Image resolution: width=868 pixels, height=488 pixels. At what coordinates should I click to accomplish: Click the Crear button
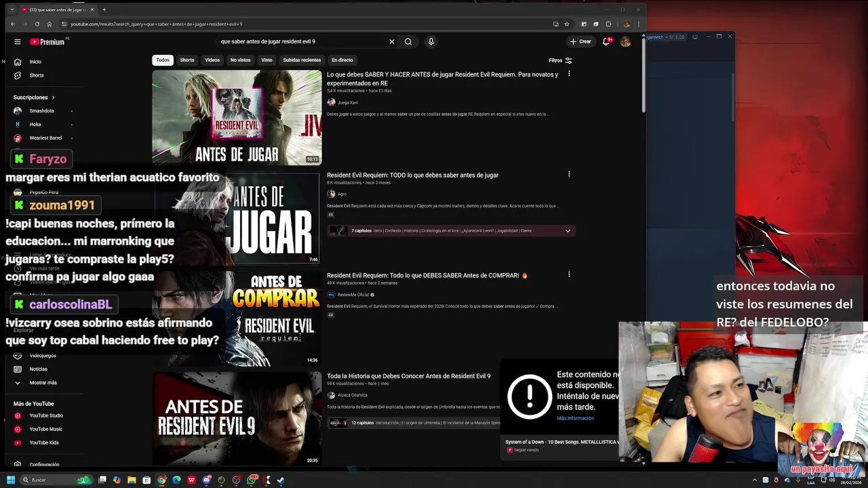(x=580, y=41)
